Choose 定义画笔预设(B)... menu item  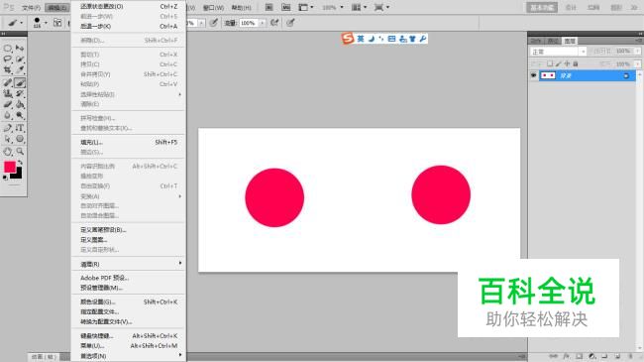(x=128, y=229)
